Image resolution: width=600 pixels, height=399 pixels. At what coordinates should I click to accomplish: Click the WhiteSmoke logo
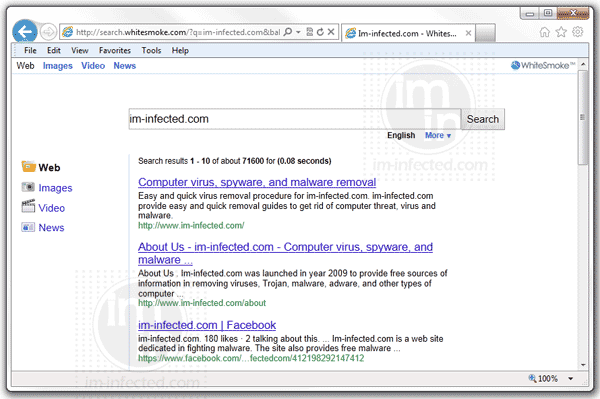543,65
